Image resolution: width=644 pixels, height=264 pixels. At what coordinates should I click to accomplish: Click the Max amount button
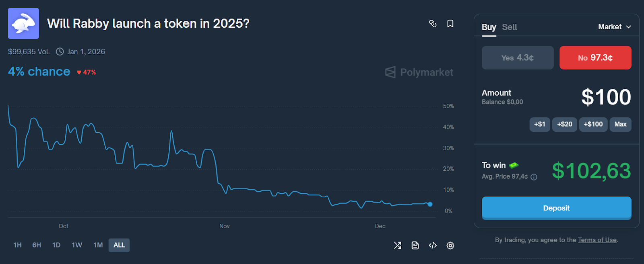(620, 124)
